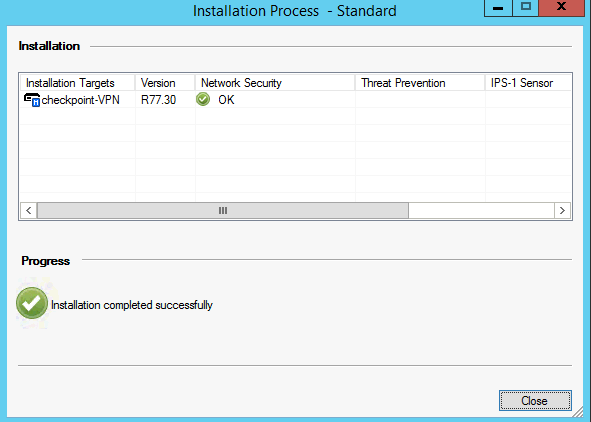The height and width of the screenshot is (422, 591).
Task: Maximize the Installation Process window
Action: (525, 8)
